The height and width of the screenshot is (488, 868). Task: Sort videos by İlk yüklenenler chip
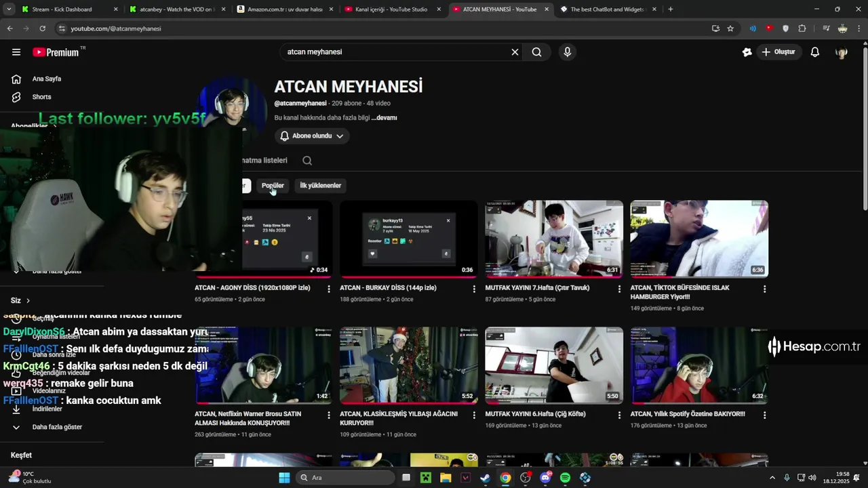(321, 186)
